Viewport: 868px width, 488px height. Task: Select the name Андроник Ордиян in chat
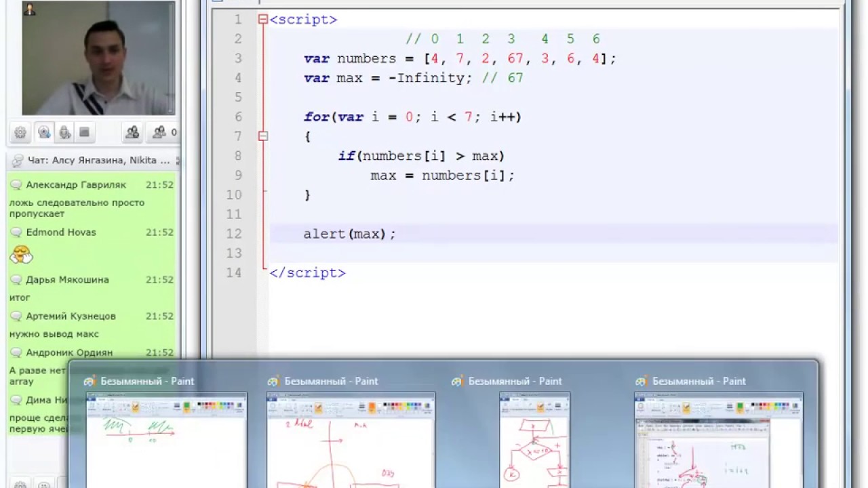69,353
